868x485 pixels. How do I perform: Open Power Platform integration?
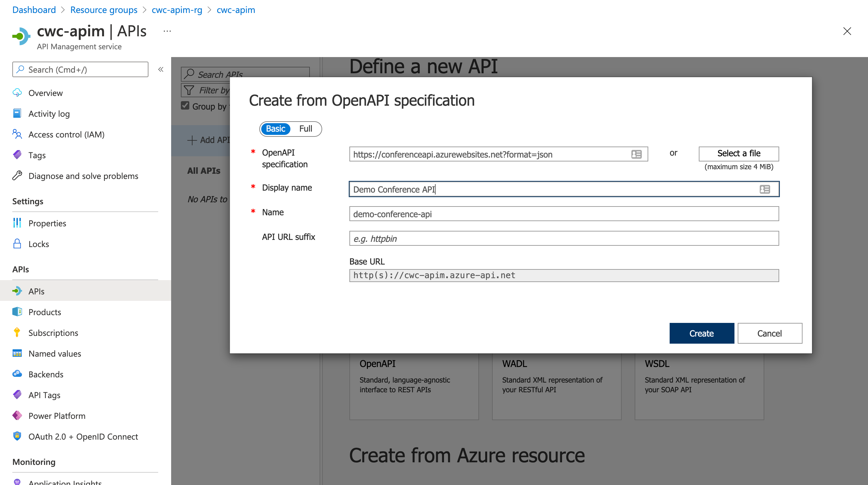tap(57, 416)
